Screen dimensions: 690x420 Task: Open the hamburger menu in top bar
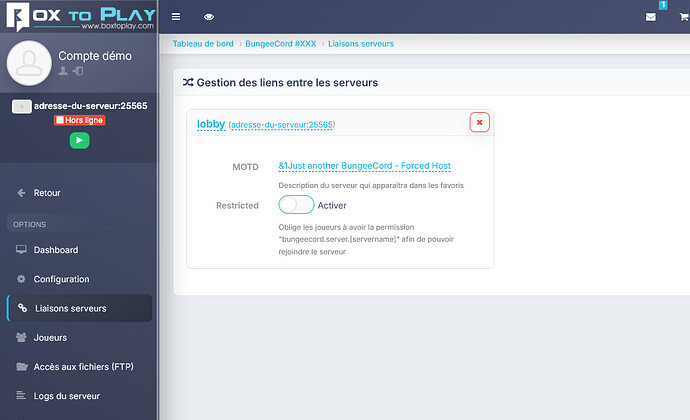(176, 17)
